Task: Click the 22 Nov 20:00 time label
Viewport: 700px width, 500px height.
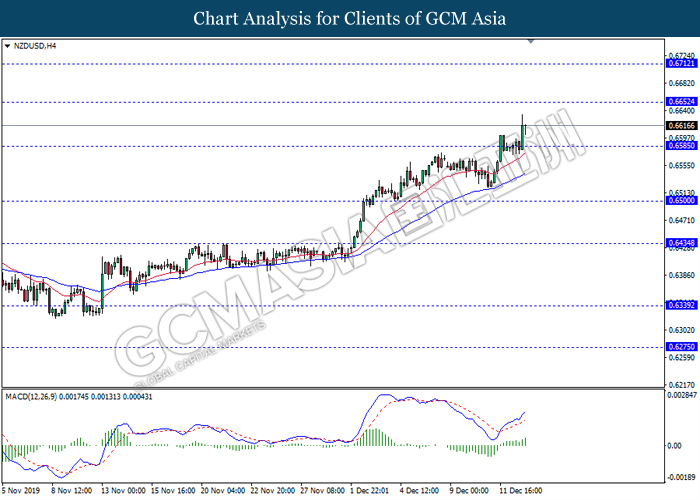Action: [x=272, y=490]
